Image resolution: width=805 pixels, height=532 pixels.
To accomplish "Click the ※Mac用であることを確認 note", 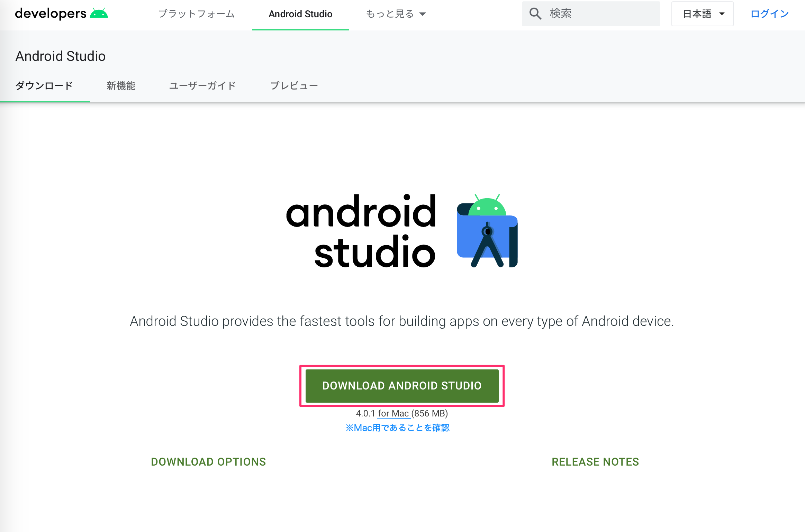I will tap(398, 428).
